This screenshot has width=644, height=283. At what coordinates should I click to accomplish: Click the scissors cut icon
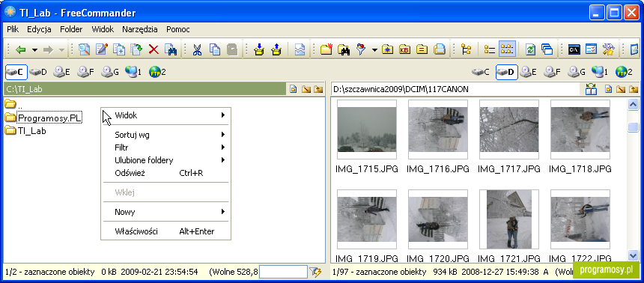click(197, 49)
